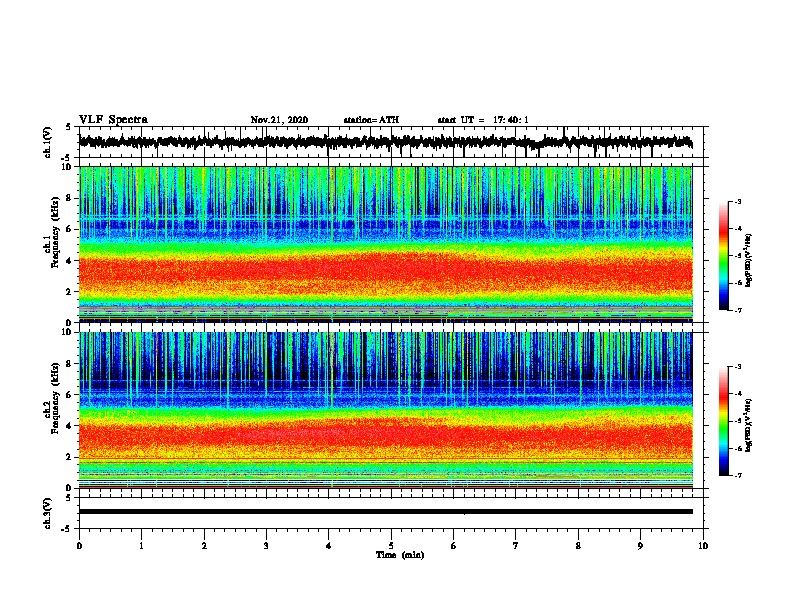Image resolution: width=792 pixels, height=612 pixels.
Task: Click the ch.1 voltage waveform trace
Action: 385,142
